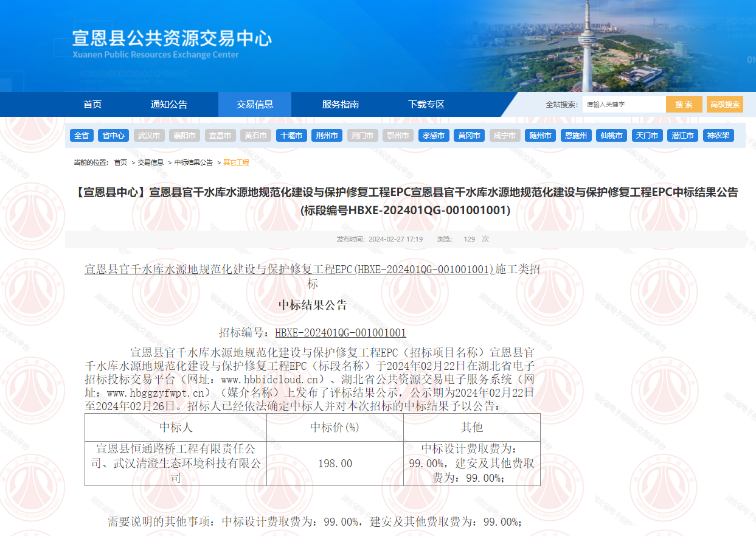Click 其它工程 in the breadcrumb
The height and width of the screenshot is (536, 756).
(236, 162)
